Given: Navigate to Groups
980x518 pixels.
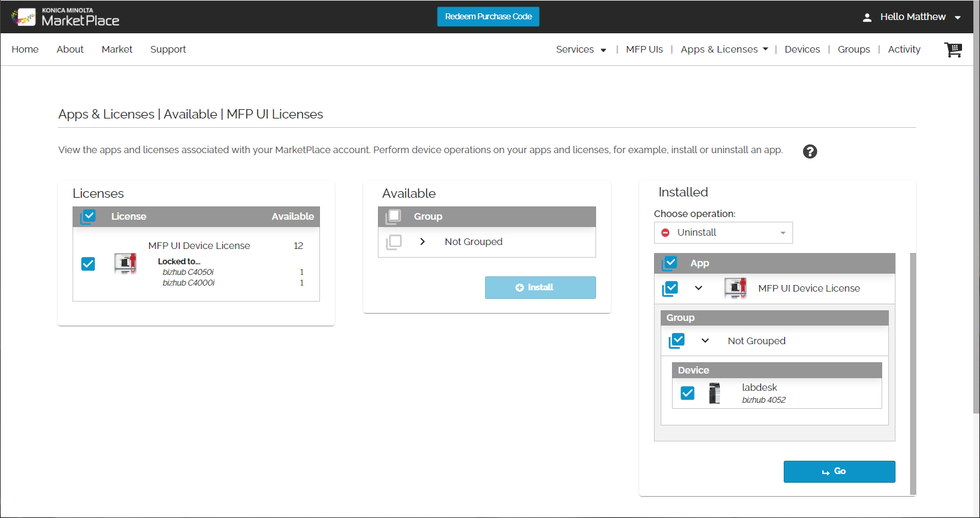Looking at the screenshot, I should tap(854, 49).
